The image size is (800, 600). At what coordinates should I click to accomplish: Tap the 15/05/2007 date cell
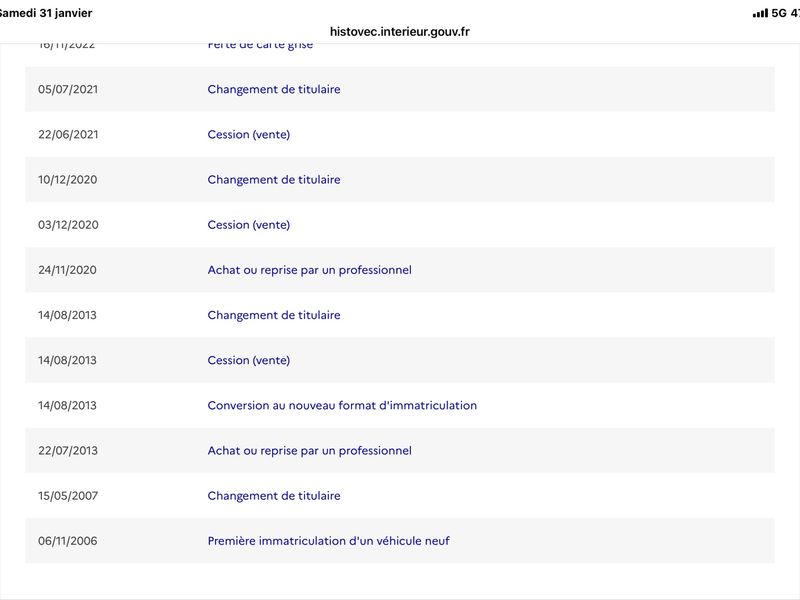point(68,496)
